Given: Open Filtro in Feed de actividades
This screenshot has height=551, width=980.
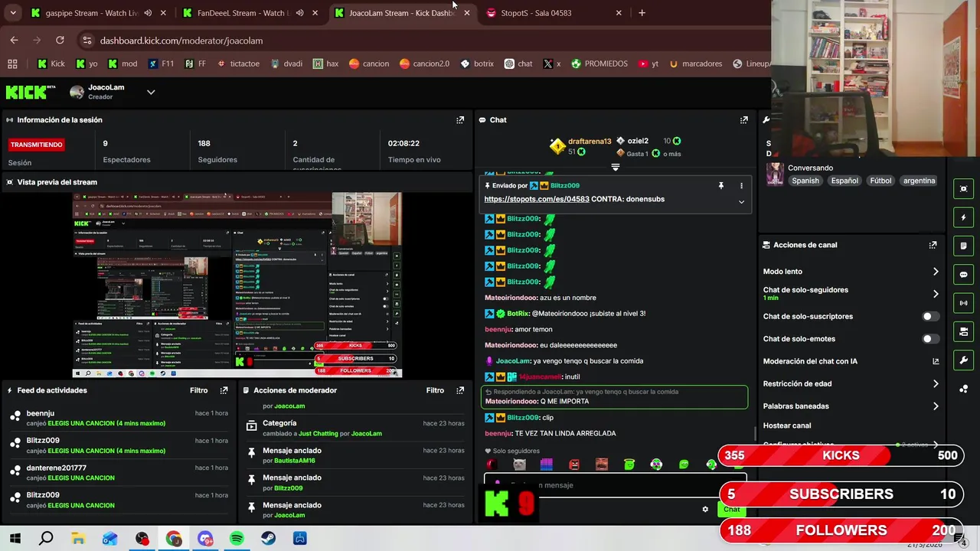Looking at the screenshot, I should click(199, 390).
